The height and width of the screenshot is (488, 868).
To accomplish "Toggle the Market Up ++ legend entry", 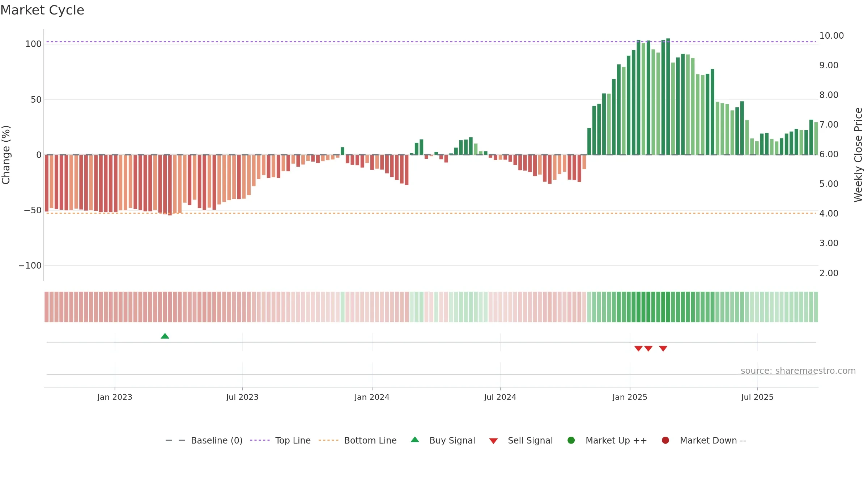I will coord(607,440).
